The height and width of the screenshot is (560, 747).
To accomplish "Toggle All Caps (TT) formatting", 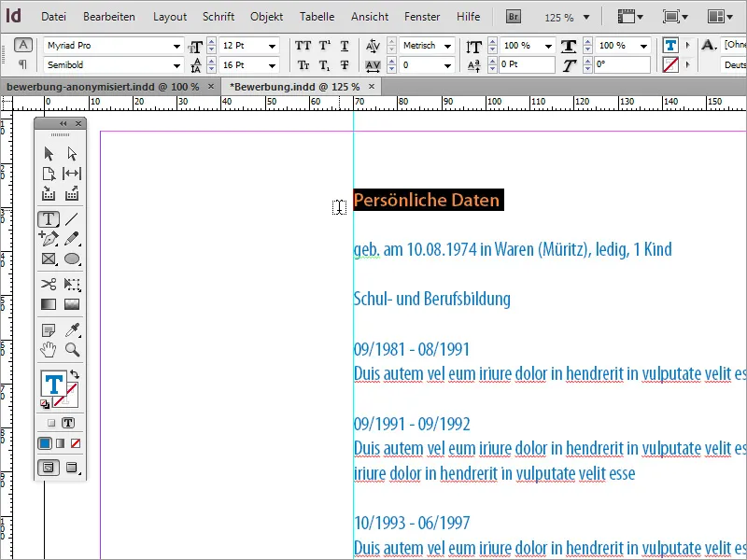I will (x=303, y=46).
